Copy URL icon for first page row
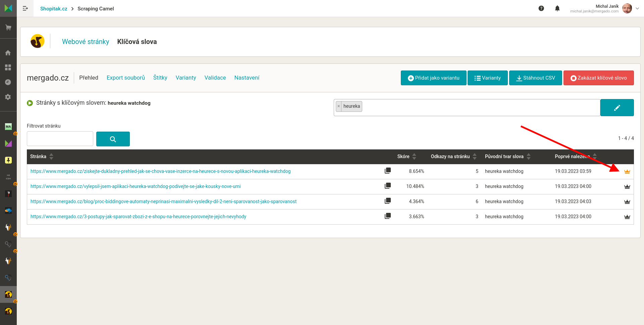The image size is (644, 325). (387, 171)
